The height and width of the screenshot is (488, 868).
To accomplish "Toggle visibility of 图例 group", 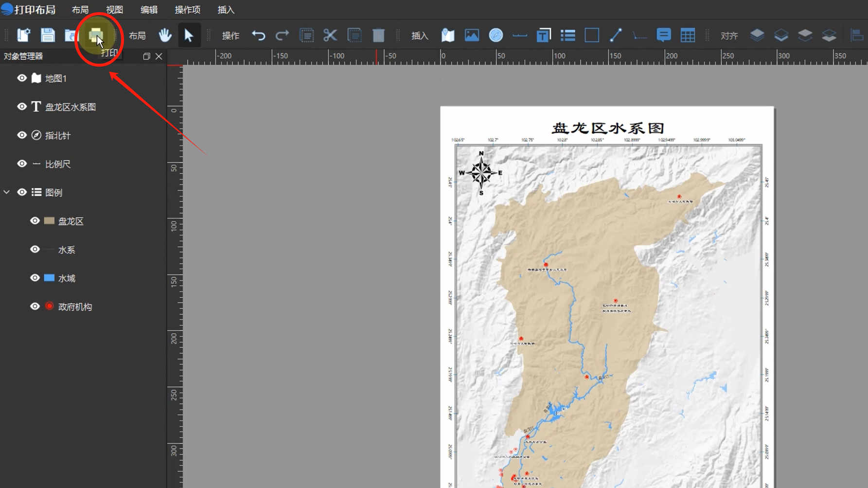I will tap(22, 192).
